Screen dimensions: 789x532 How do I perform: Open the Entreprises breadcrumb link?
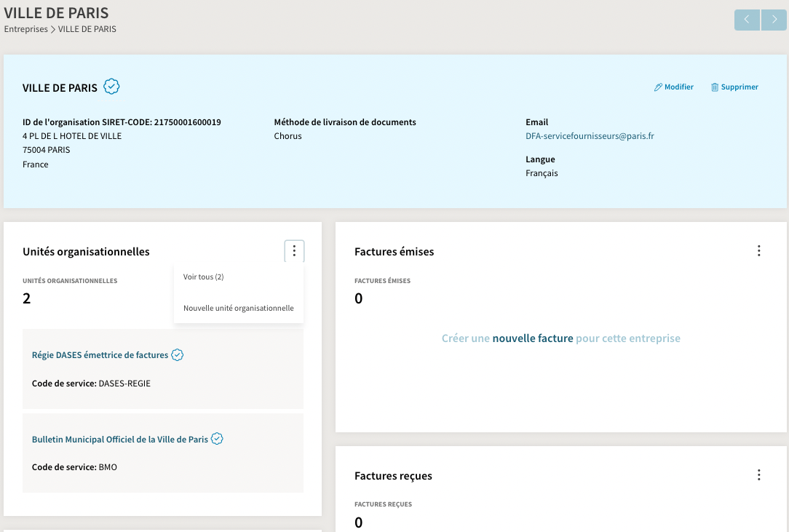tap(26, 29)
